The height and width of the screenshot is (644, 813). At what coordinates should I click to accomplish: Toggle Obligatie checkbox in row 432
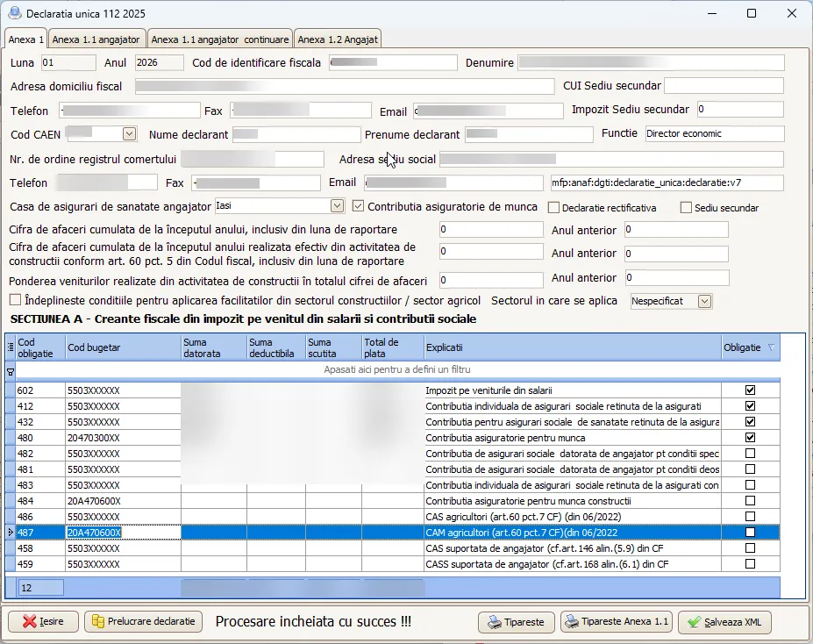point(750,421)
